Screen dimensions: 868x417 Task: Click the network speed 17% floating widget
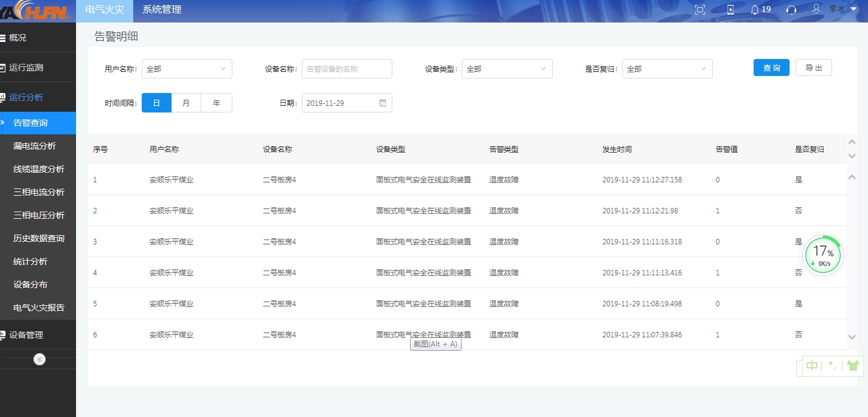point(823,255)
